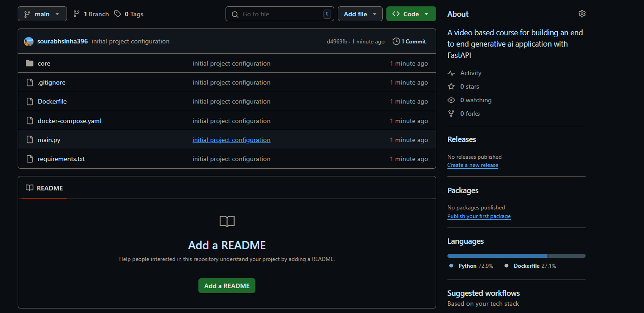
Task: Open the About settings gear icon
Action: (582, 14)
